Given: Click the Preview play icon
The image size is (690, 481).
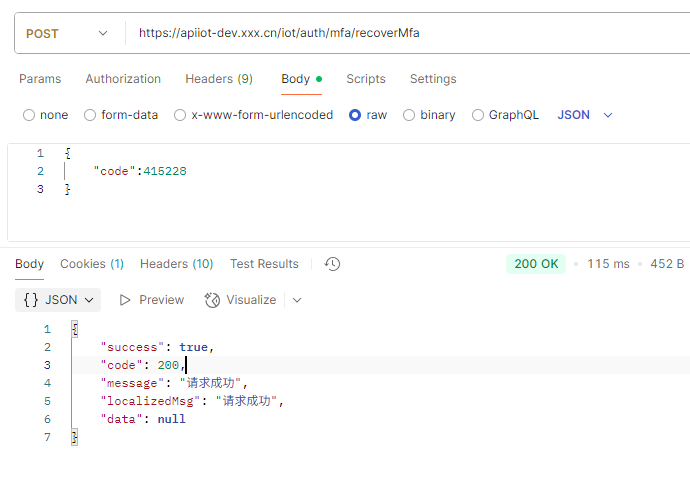Looking at the screenshot, I should [x=126, y=300].
